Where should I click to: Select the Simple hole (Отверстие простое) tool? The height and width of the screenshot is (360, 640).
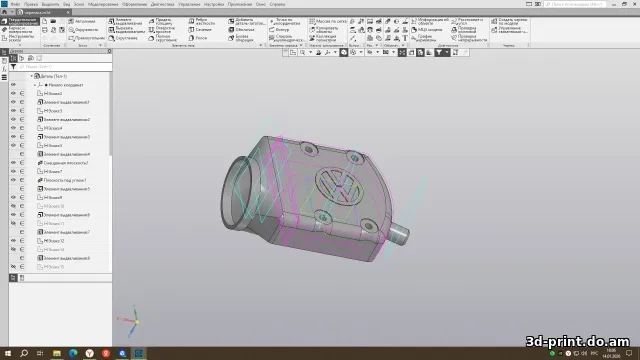coord(162,29)
